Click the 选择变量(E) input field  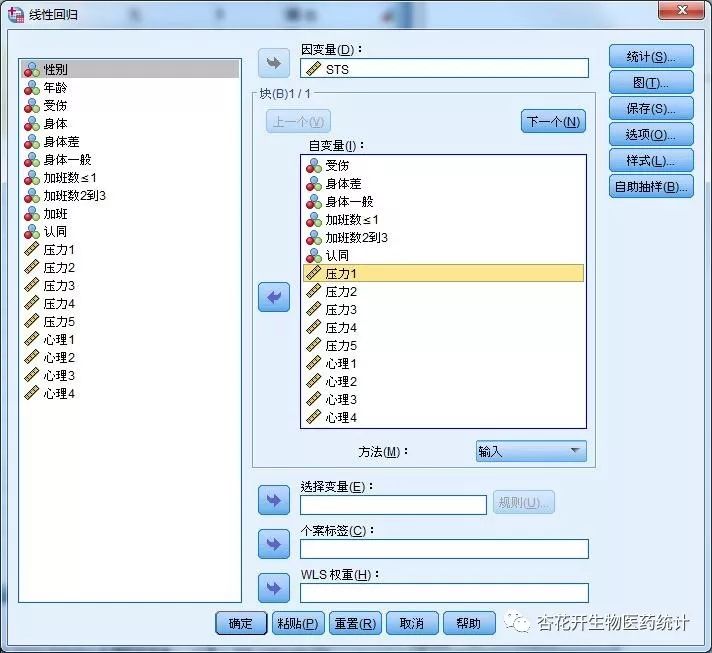tap(393, 505)
